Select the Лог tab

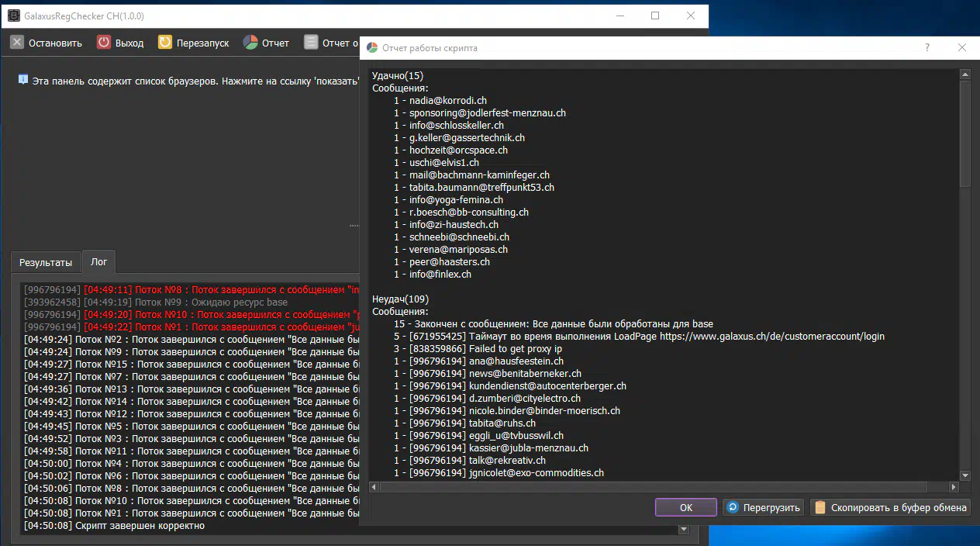click(98, 262)
